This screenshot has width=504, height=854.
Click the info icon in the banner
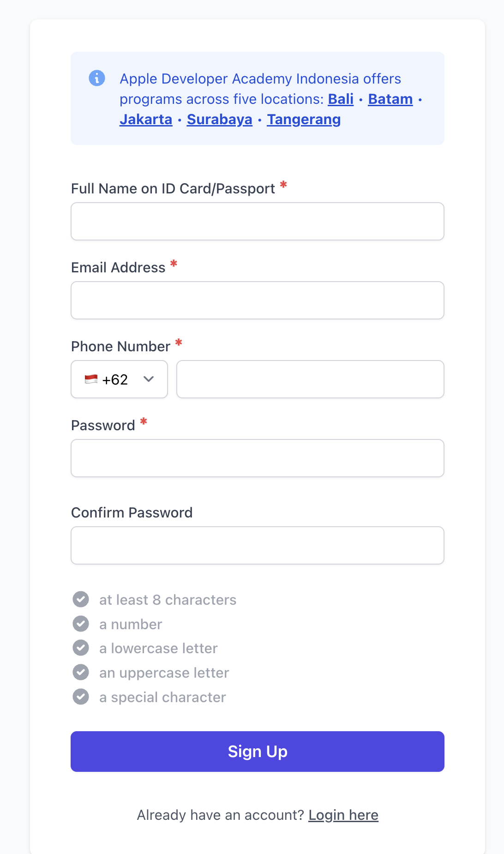(96, 78)
